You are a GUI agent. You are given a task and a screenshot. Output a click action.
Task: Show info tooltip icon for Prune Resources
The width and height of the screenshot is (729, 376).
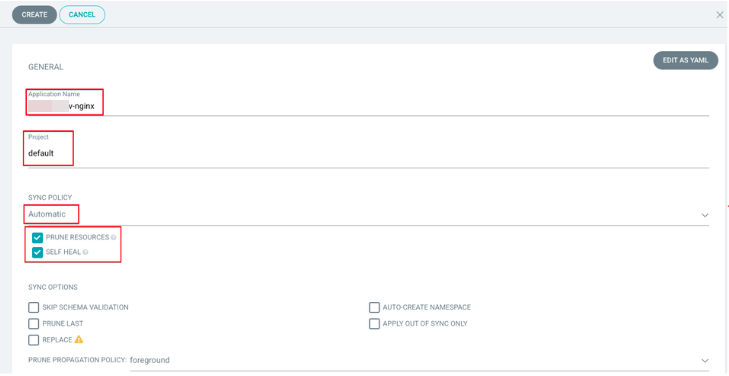[x=113, y=237]
